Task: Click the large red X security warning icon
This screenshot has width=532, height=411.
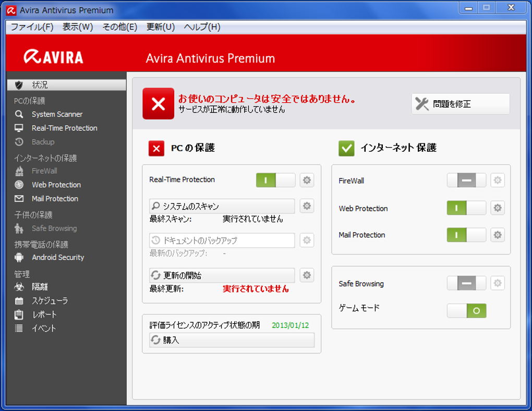Action: tap(159, 103)
